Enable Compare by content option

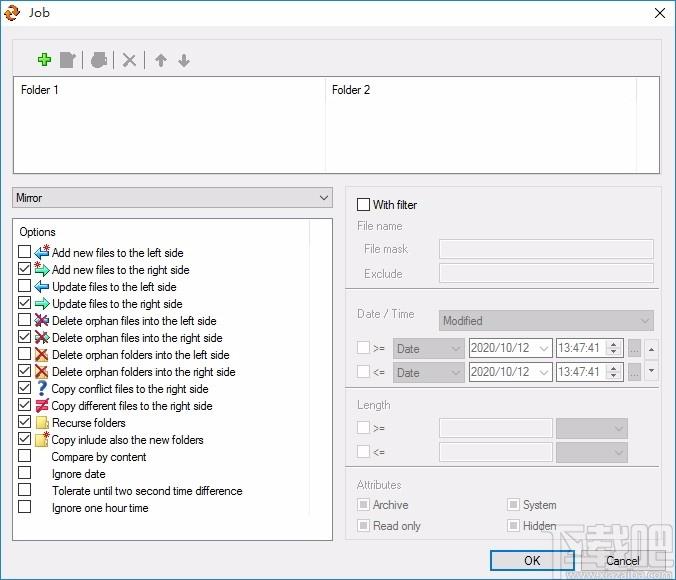tap(25, 455)
